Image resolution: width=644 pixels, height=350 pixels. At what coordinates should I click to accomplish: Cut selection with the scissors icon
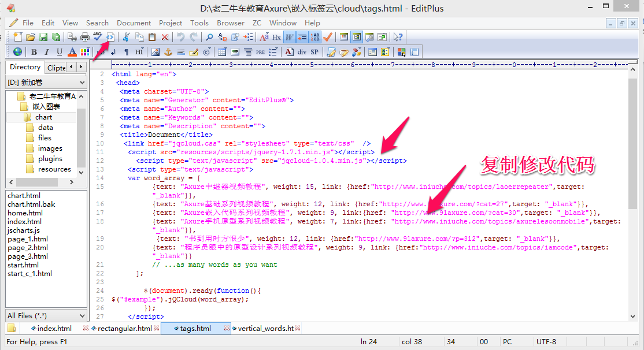(x=126, y=37)
